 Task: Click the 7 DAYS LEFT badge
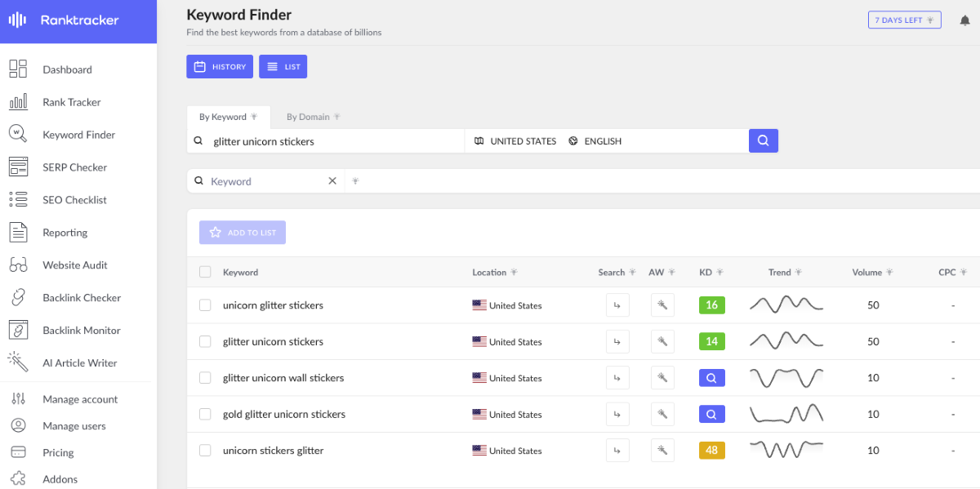905,20
